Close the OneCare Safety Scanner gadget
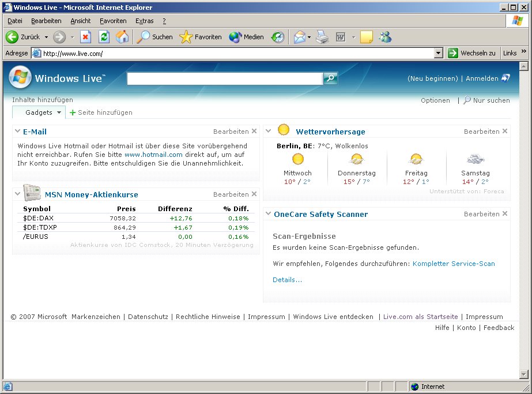532x394 pixels. [x=505, y=213]
